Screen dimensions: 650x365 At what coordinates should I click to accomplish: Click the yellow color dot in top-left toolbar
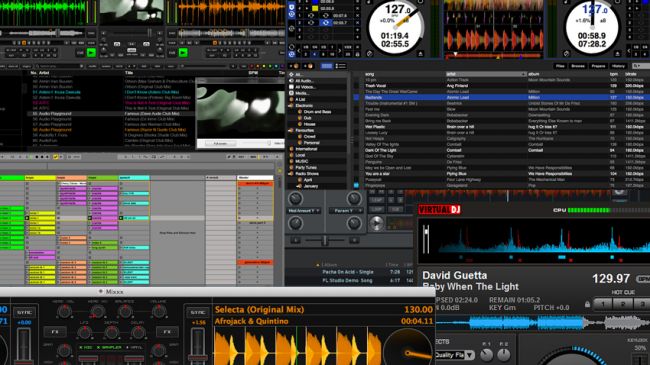click(264, 66)
